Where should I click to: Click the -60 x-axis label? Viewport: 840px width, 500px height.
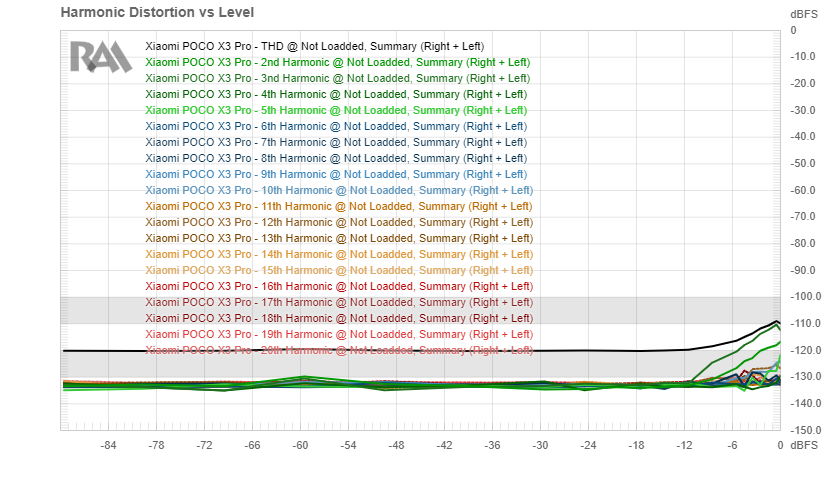tap(300, 445)
